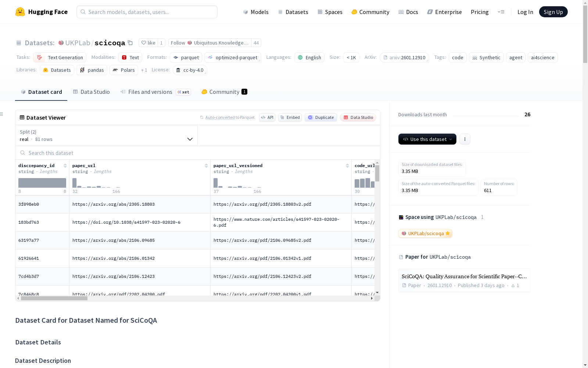Click the UKPLab avatar icon next to Datasets
The height and width of the screenshot is (368, 588).
pos(61,43)
